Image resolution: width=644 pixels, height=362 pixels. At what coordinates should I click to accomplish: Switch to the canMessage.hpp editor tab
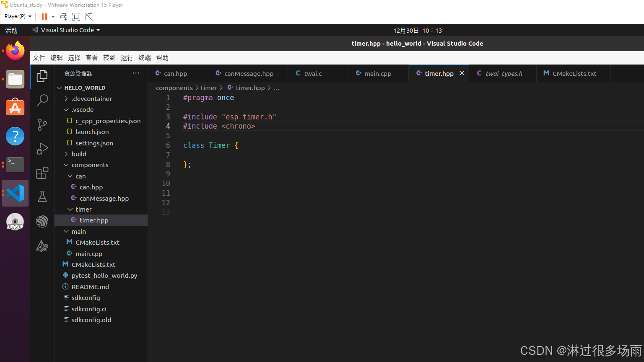coord(248,73)
